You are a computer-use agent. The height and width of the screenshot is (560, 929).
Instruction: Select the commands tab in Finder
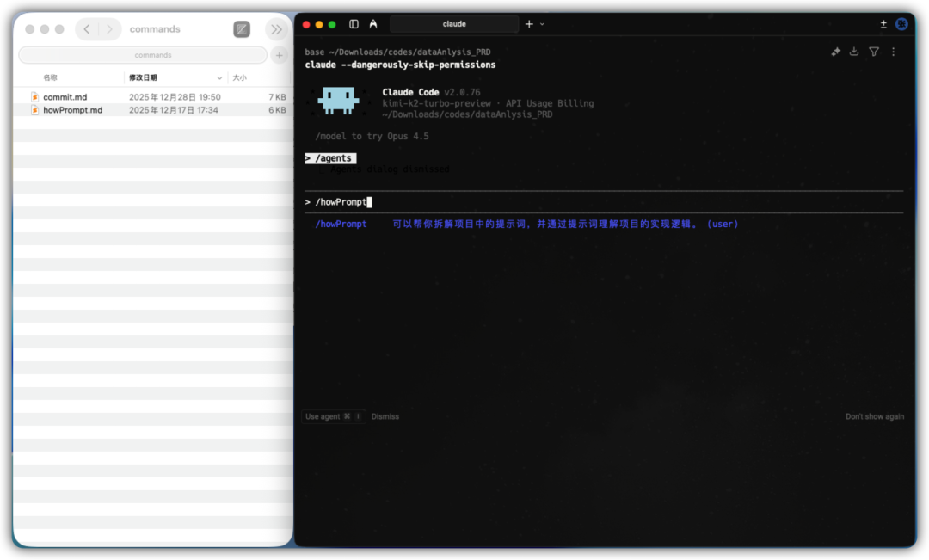point(143,55)
